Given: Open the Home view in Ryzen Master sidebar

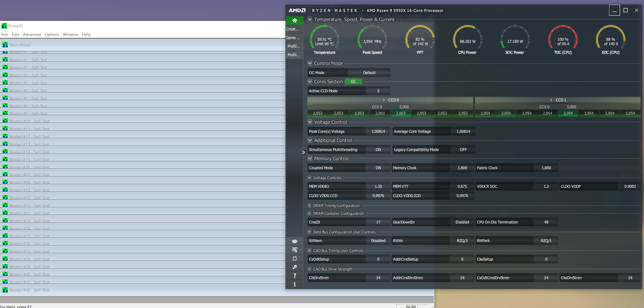Looking at the screenshot, I should (294, 21).
